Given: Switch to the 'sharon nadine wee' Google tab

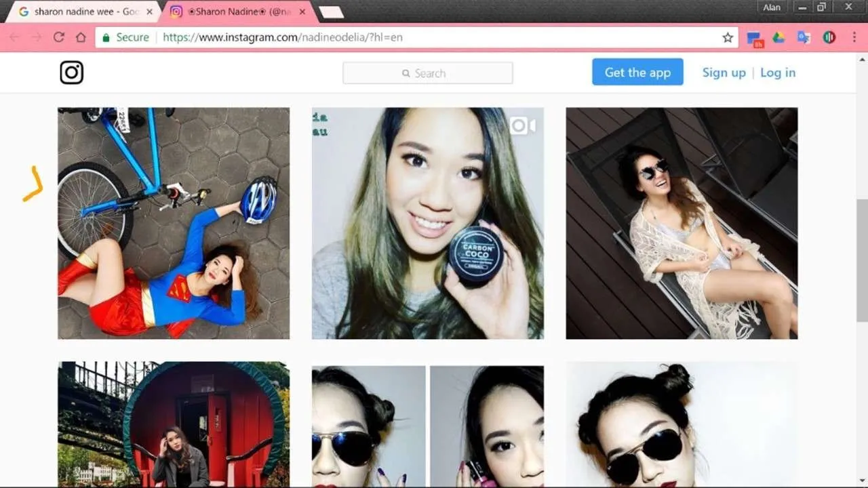Looking at the screenshot, I should (x=83, y=12).
